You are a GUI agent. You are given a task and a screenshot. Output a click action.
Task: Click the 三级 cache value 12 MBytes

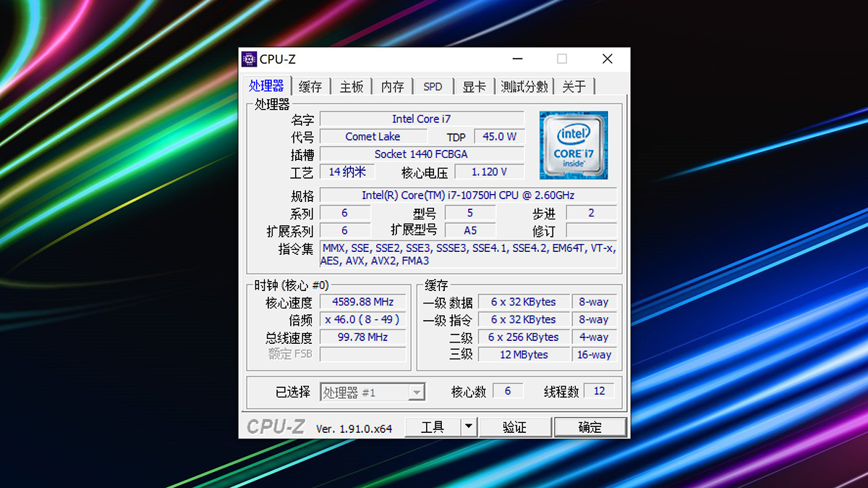524,355
